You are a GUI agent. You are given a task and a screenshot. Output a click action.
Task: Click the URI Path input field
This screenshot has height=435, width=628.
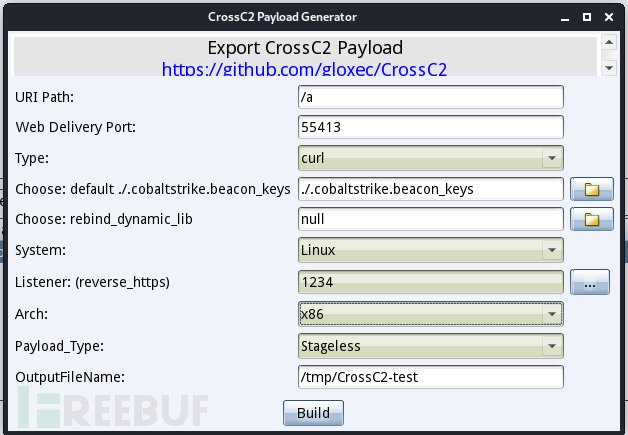[431, 97]
